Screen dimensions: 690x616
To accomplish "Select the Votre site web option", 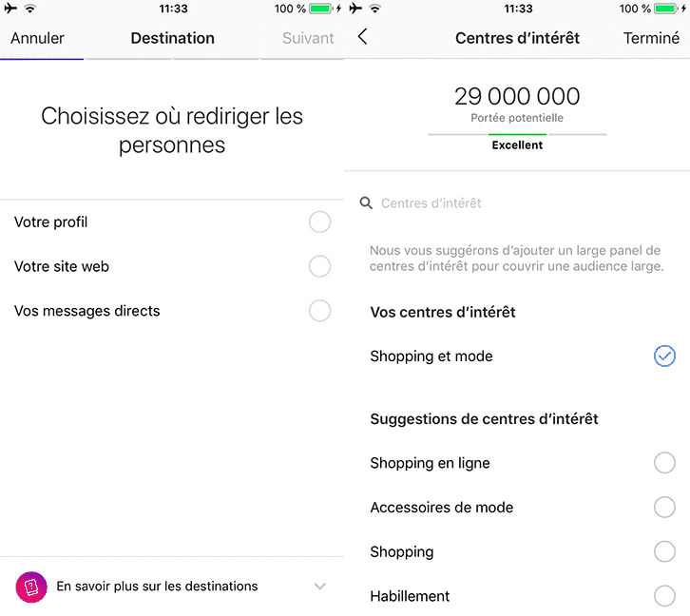I will tap(319, 266).
